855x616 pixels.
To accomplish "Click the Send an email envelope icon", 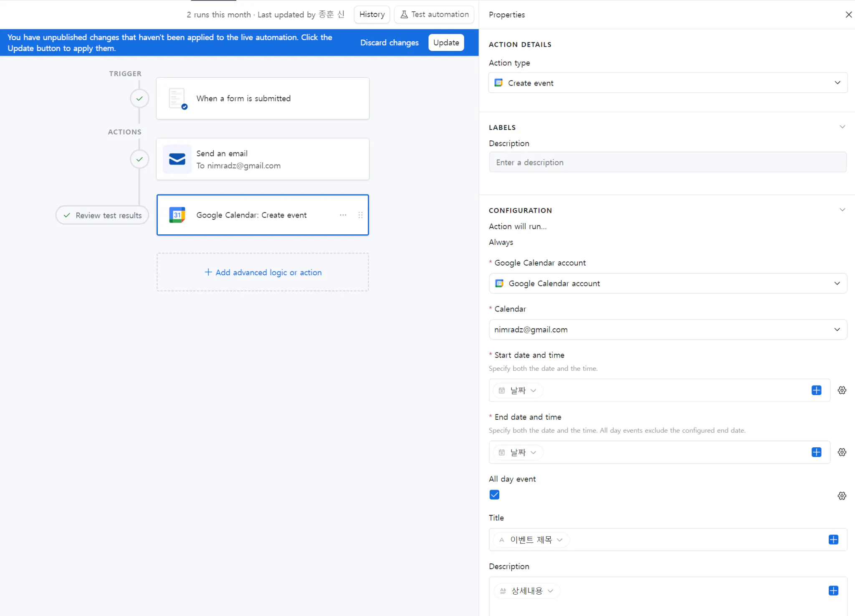I will pyautogui.click(x=177, y=159).
